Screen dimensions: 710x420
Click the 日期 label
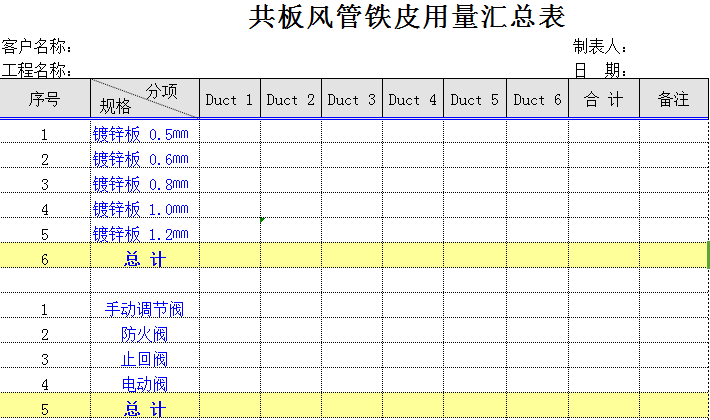600,70
